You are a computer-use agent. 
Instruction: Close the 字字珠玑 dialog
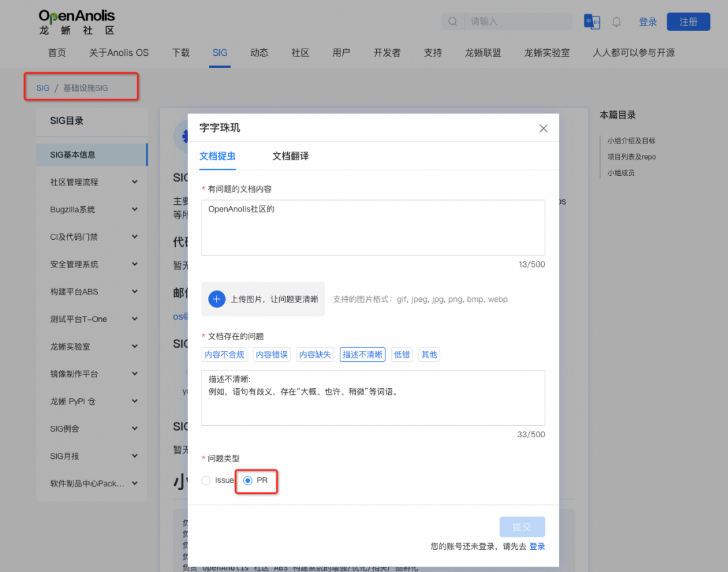543,129
